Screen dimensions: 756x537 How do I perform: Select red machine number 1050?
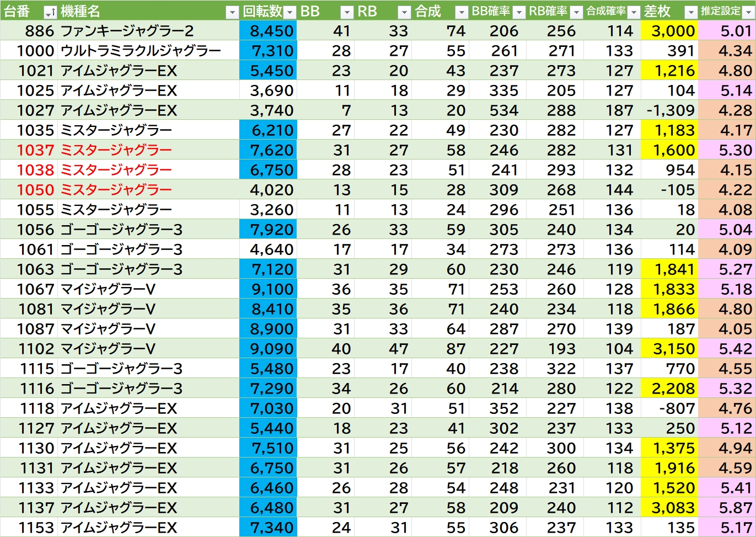pyautogui.click(x=29, y=190)
